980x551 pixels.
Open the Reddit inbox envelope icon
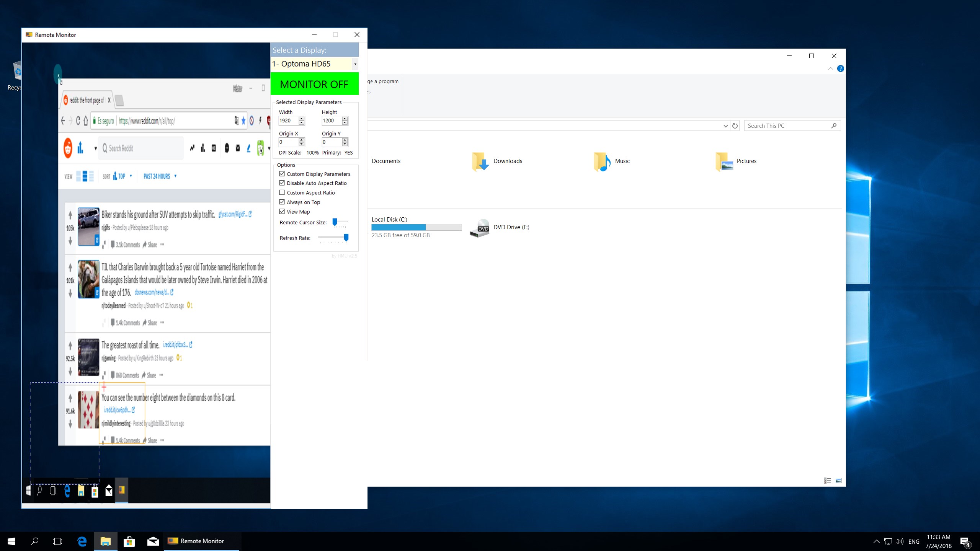[x=238, y=148]
